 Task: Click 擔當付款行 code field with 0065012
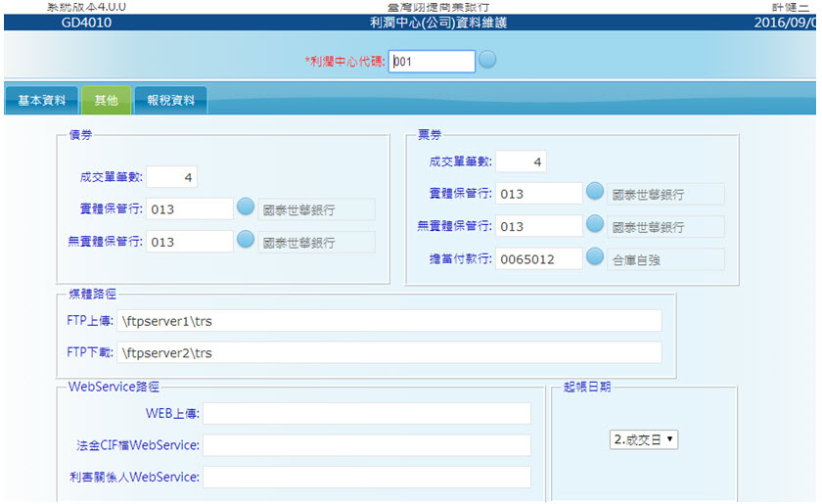coord(538,259)
